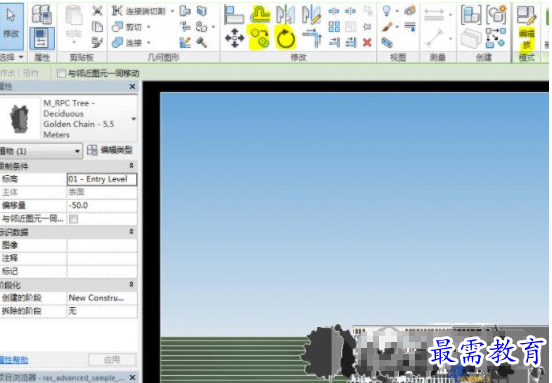Click the Comments (注释) value field
The image size is (552, 383).
(x=102, y=258)
